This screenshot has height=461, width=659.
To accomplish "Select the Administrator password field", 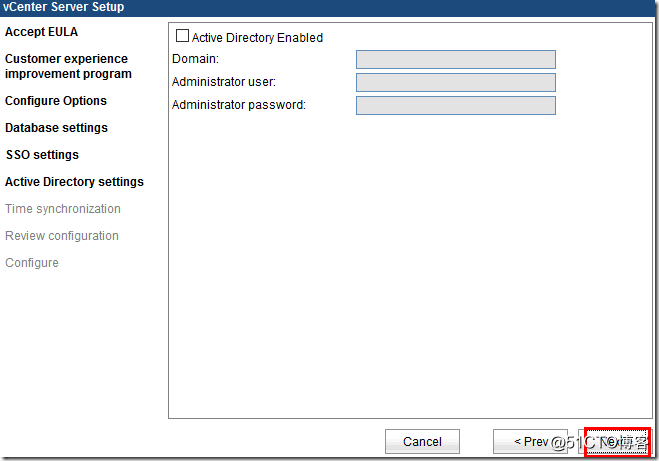I will tap(456, 105).
